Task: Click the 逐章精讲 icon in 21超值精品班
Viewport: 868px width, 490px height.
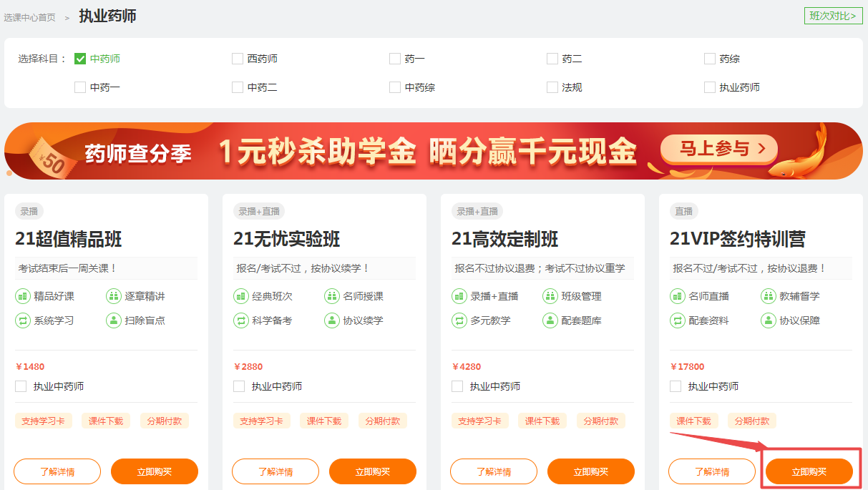Action: pos(114,296)
